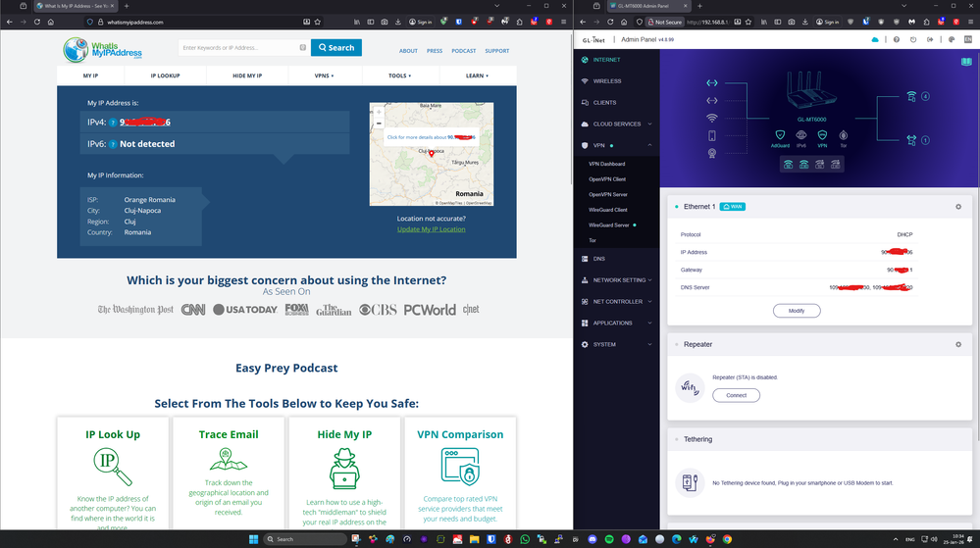Open the SUPPORT link
The image size is (980, 548).
click(x=497, y=51)
